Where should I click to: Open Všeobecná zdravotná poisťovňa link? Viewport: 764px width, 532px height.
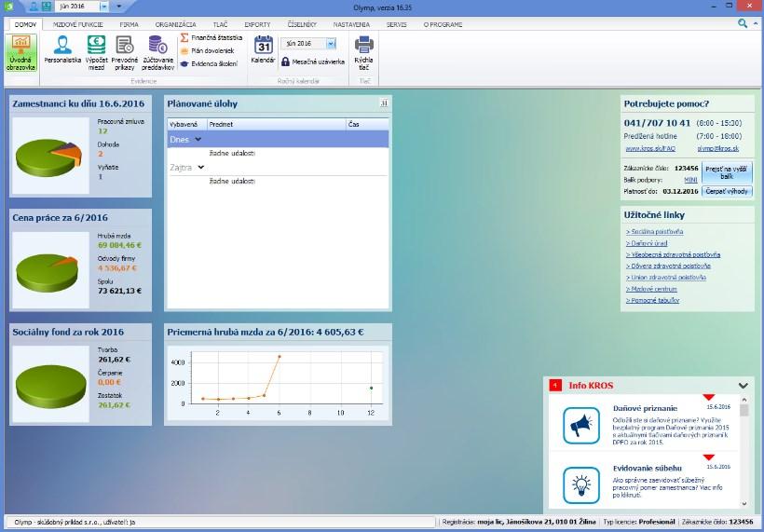pos(673,254)
